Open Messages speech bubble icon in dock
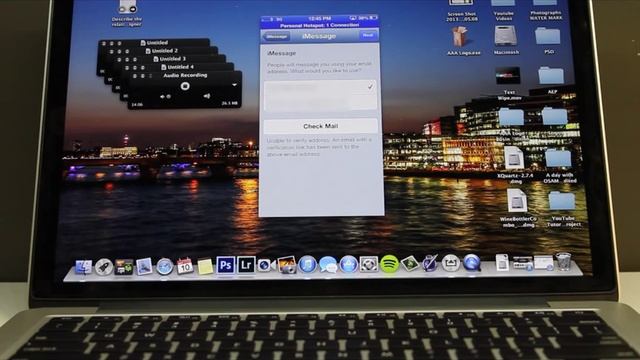The width and height of the screenshot is (640, 360). click(328, 265)
